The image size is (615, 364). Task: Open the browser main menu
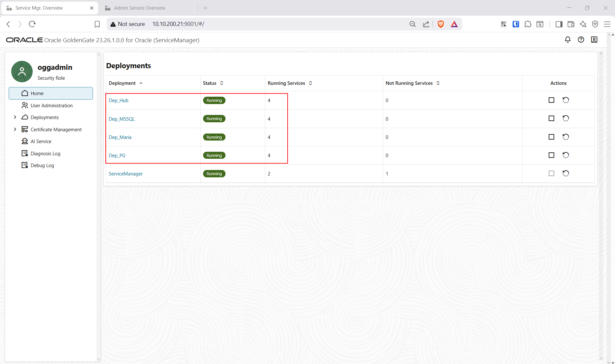(607, 24)
